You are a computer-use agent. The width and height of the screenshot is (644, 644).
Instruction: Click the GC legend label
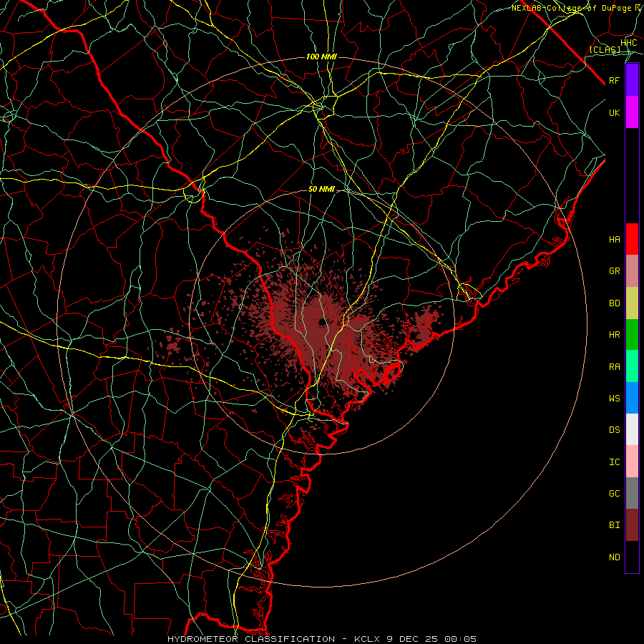[614, 494]
